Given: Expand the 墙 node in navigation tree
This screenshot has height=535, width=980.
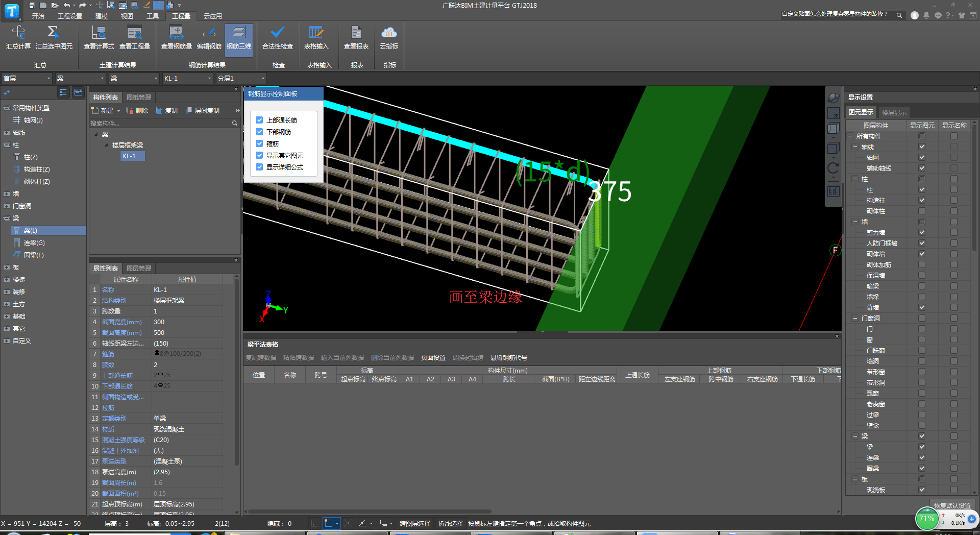Looking at the screenshot, I should tap(7, 194).
